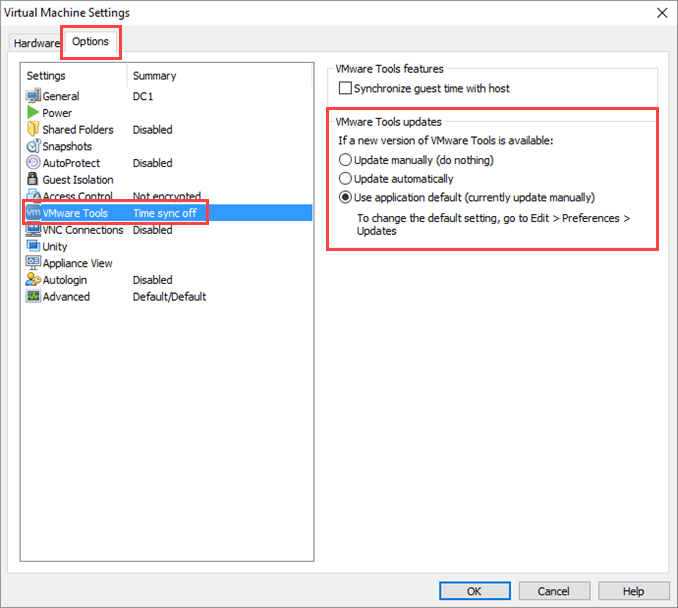Click the Appliance View icon
678x608 pixels.
point(33,263)
